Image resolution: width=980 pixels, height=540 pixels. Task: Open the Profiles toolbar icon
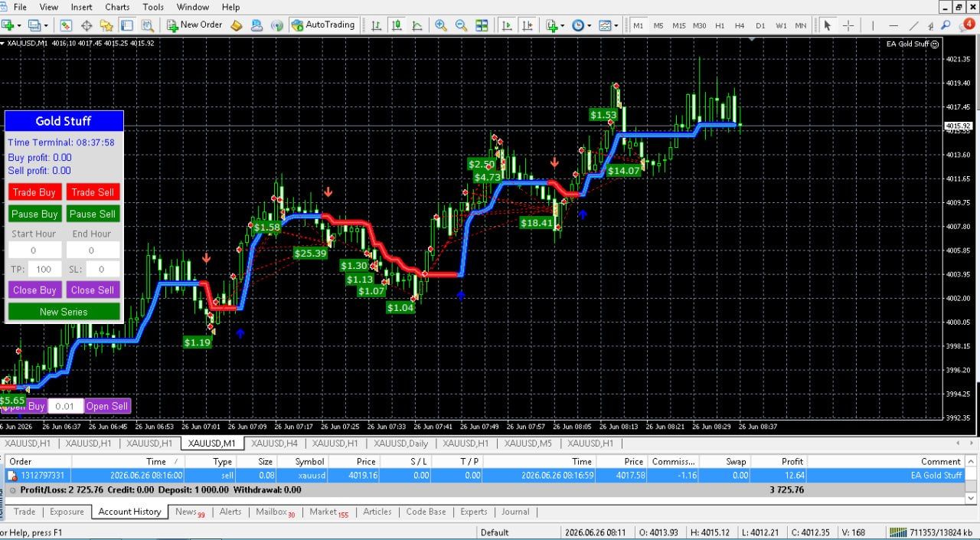click(x=34, y=25)
